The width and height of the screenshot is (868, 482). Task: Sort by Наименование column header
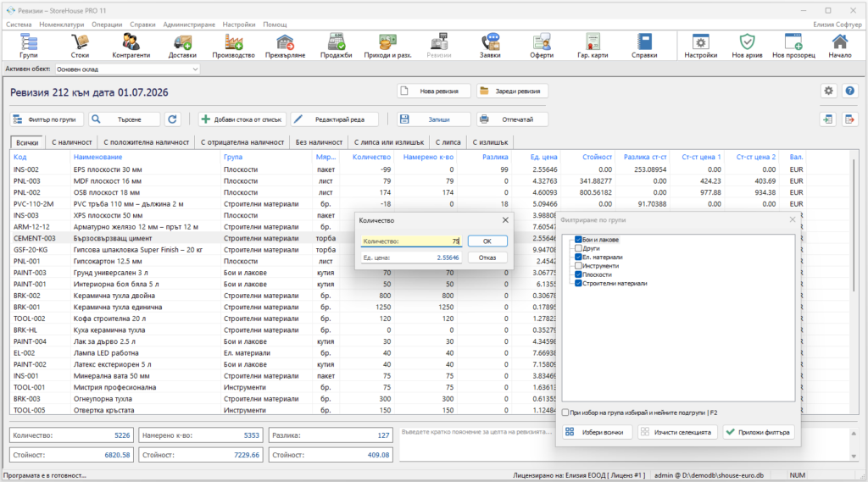pyautogui.click(x=98, y=158)
